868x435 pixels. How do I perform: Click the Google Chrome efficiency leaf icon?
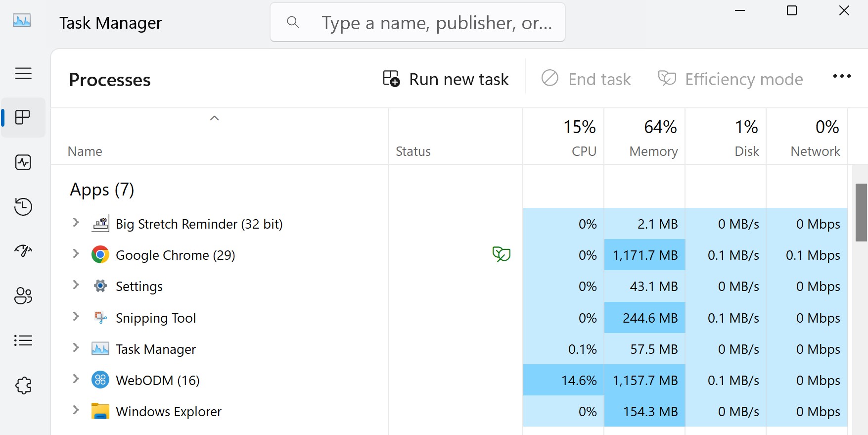[501, 254]
